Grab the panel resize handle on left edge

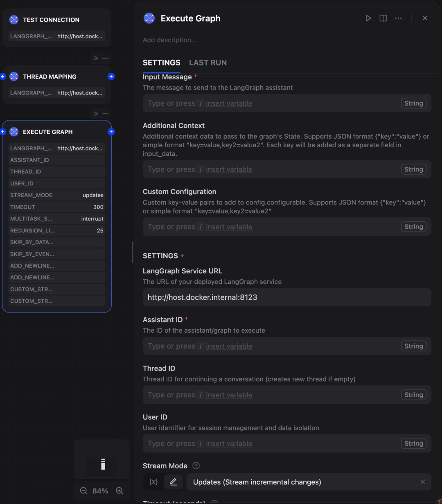coord(132,252)
